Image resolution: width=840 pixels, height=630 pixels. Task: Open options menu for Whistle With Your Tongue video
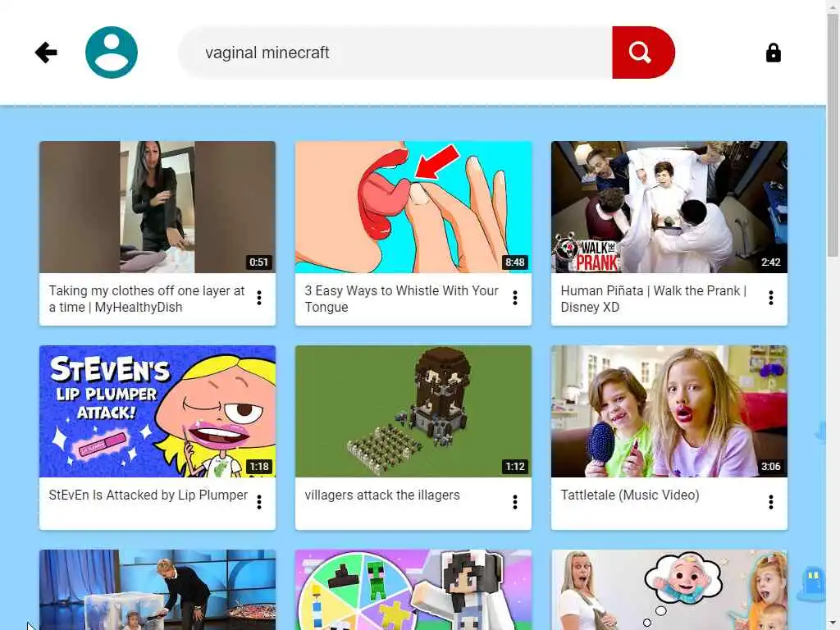pos(515,298)
